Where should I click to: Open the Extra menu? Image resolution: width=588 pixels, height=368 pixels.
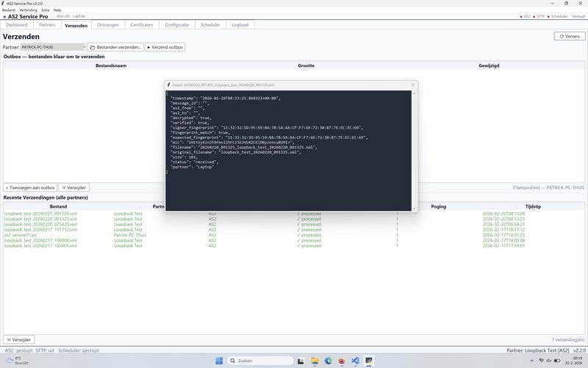click(46, 10)
